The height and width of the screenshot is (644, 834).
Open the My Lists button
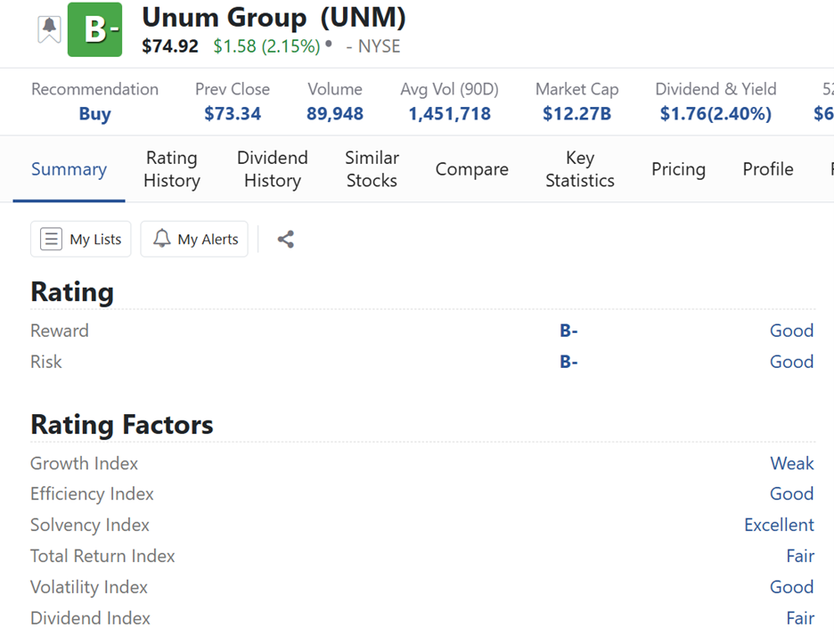(81, 239)
